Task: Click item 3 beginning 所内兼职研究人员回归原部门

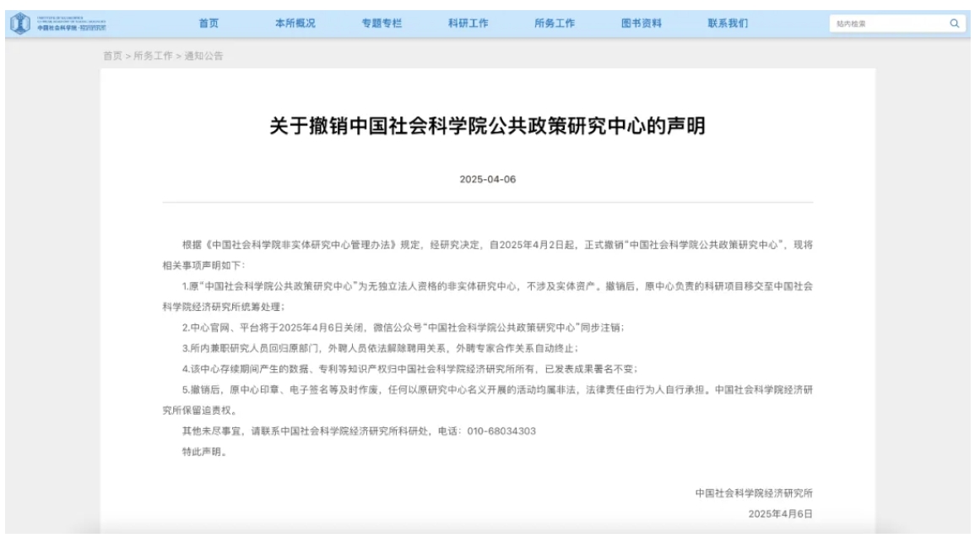Action: coord(381,349)
